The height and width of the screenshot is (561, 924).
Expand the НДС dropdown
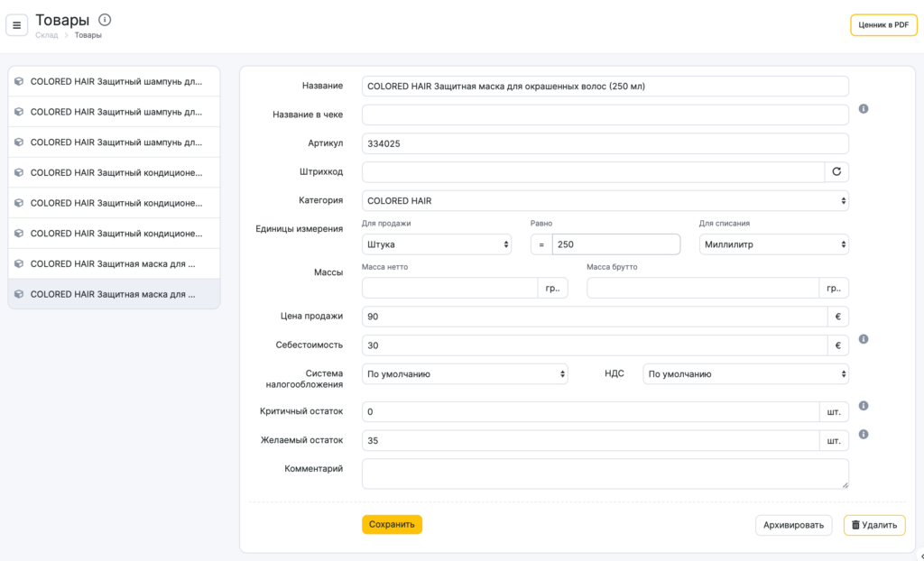pyautogui.click(x=745, y=373)
